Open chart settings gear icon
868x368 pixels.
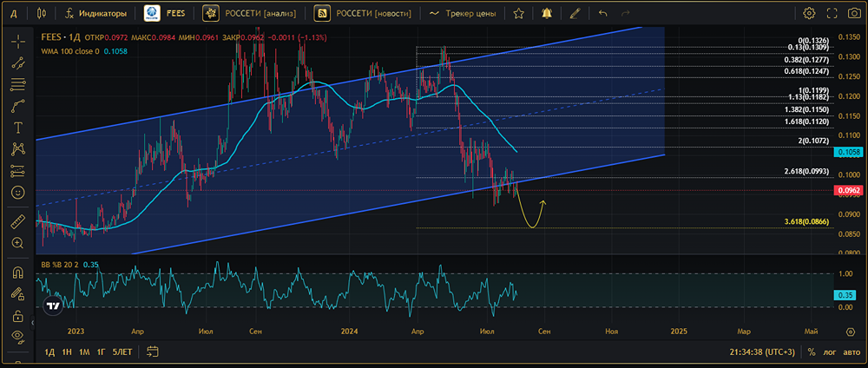click(809, 13)
